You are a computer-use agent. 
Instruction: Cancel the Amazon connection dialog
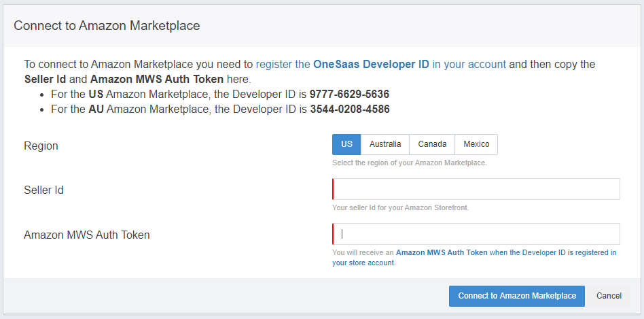point(609,296)
